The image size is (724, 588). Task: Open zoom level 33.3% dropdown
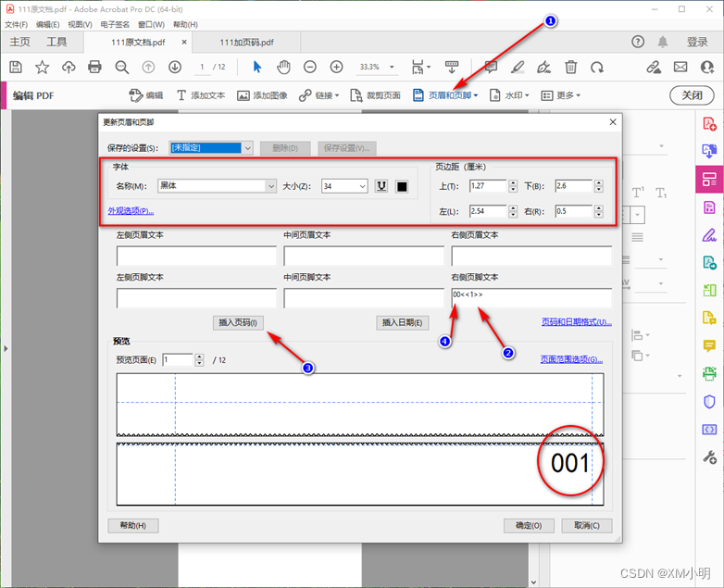392,68
